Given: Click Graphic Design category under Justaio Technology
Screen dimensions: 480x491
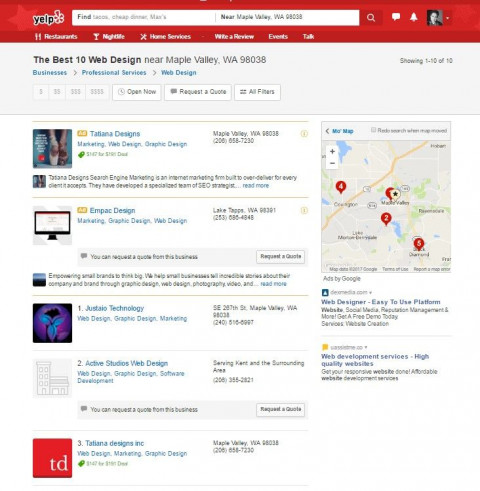Looking at the screenshot, I should [x=135, y=319].
